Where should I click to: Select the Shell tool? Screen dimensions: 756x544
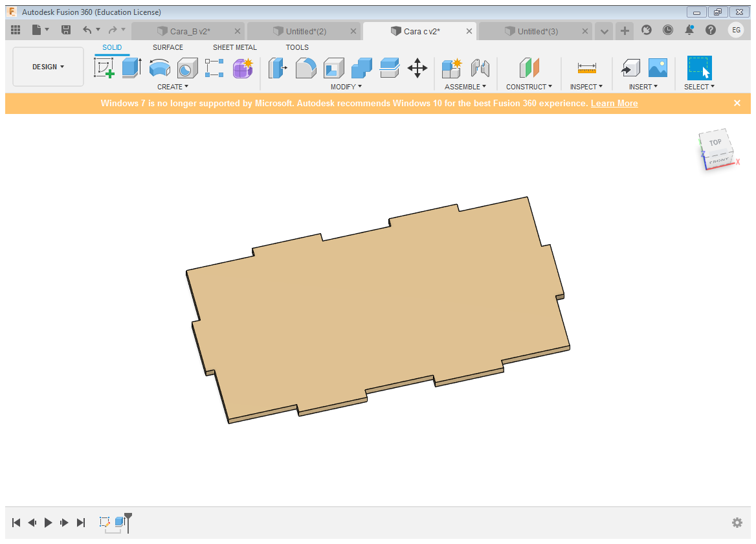(x=333, y=67)
